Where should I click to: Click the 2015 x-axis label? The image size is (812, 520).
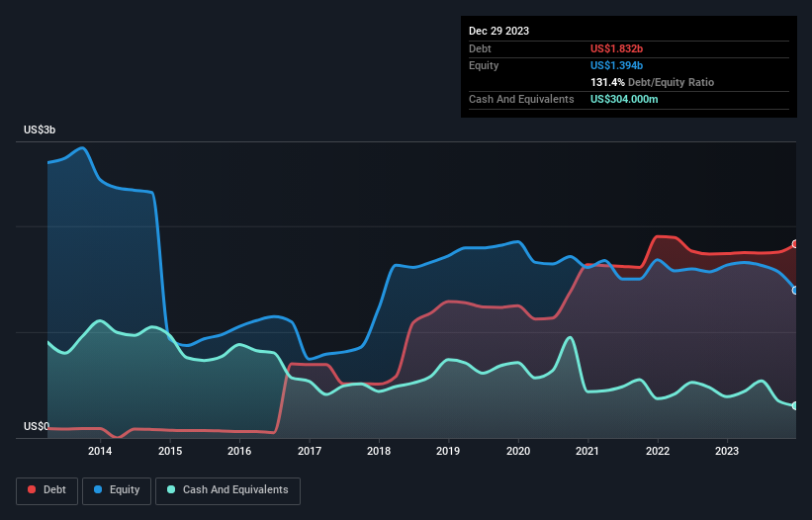coord(170,451)
